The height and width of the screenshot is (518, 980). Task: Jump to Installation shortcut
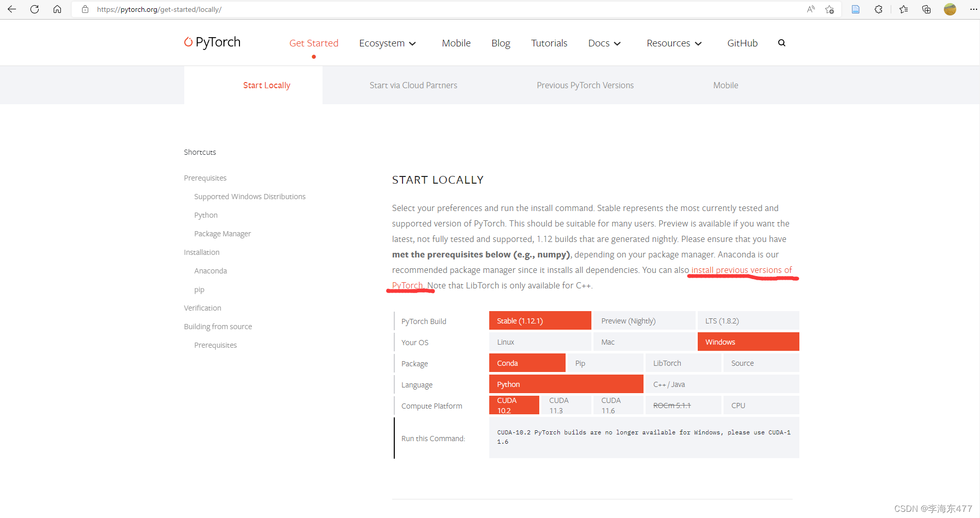point(202,252)
